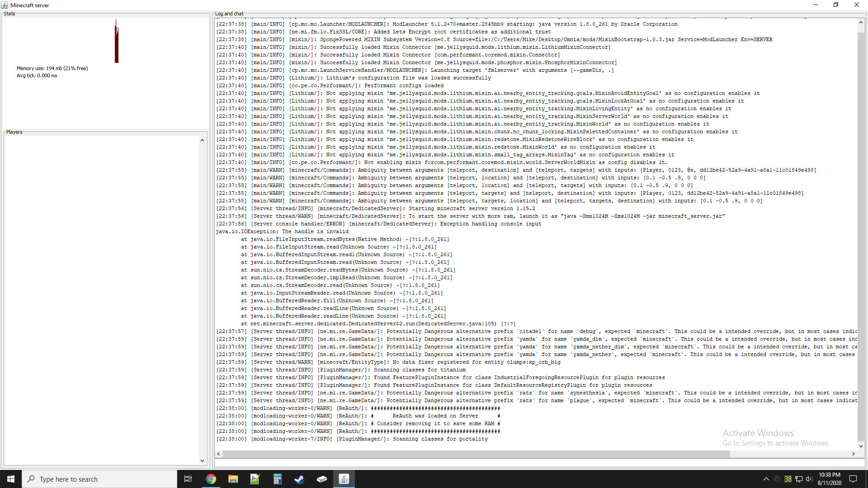Viewport: 868px width, 488px height.
Task: Open the Calculator app from taskbar
Action: coord(277,479)
